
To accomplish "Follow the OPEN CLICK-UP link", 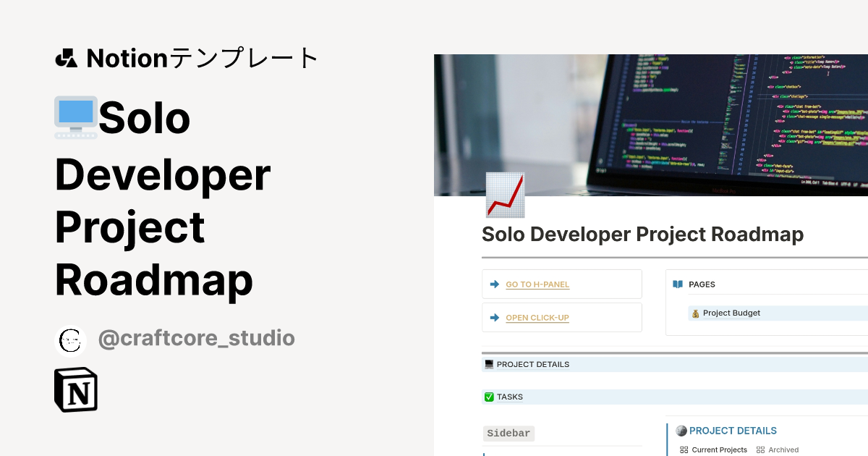I will (x=537, y=318).
